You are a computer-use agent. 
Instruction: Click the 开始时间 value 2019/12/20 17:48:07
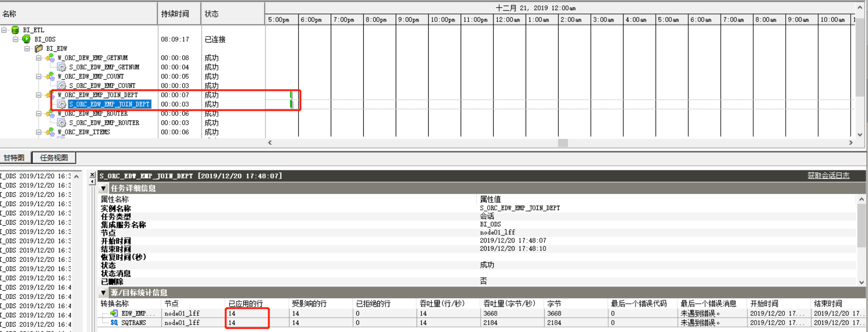coord(513,241)
